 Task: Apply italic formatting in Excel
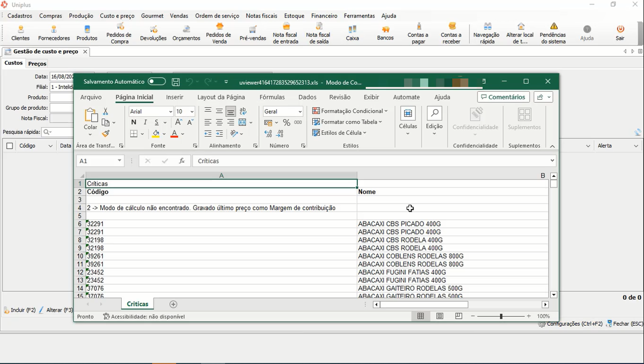145,122
